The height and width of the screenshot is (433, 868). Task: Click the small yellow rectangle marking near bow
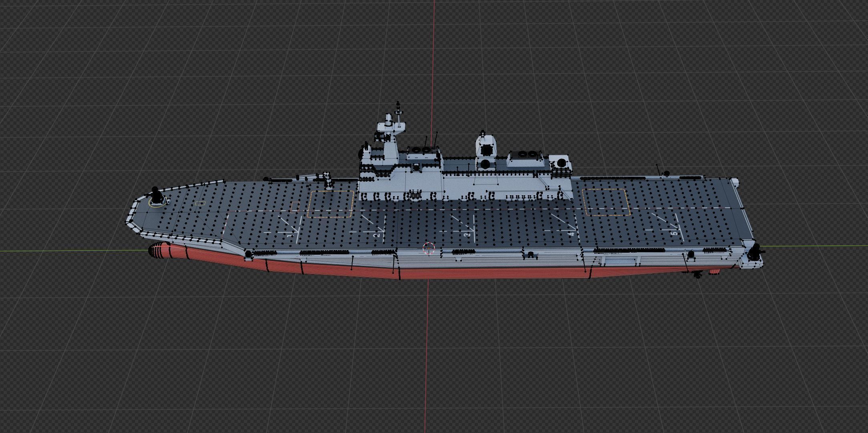(200, 203)
